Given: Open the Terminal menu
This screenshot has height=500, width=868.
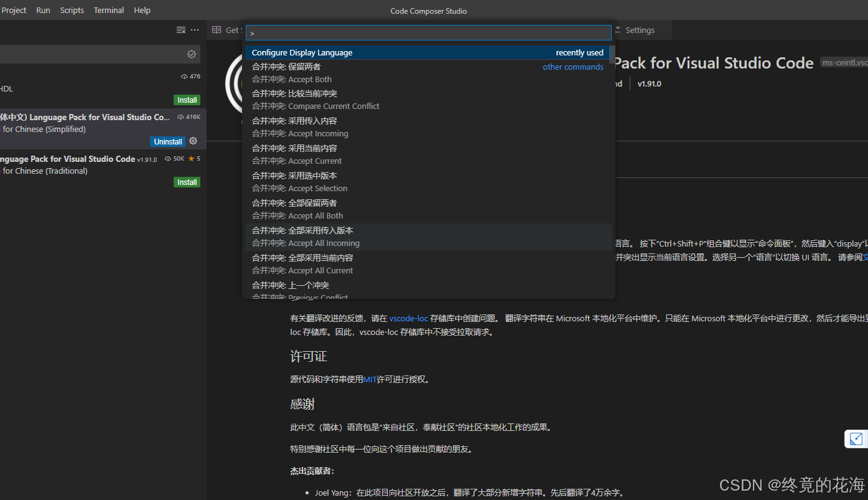Looking at the screenshot, I should [x=109, y=10].
